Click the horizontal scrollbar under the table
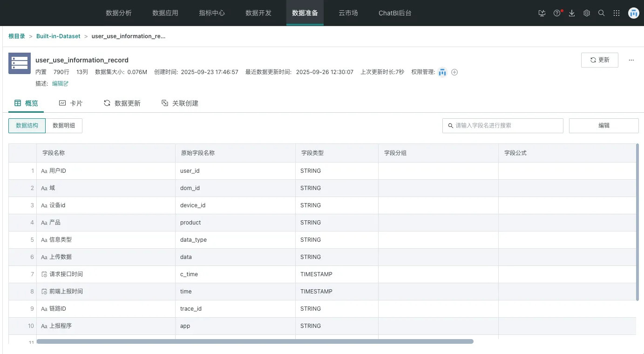Screen dimensions: 644x354 tap(255, 341)
